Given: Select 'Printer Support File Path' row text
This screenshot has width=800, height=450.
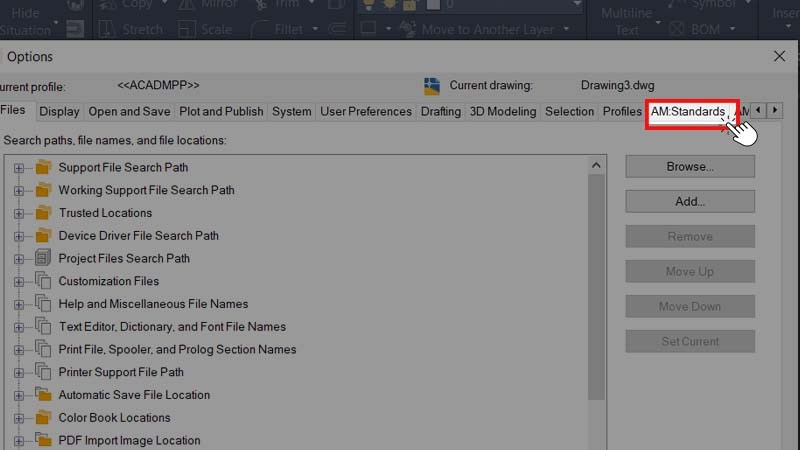Looking at the screenshot, I should tap(121, 372).
